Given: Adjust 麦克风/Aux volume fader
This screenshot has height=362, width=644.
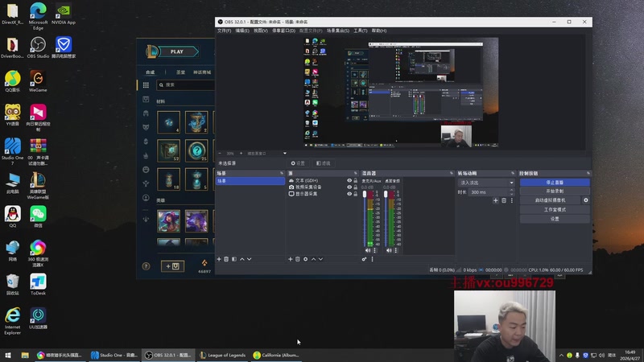Looking at the screenshot, I should [365, 195].
